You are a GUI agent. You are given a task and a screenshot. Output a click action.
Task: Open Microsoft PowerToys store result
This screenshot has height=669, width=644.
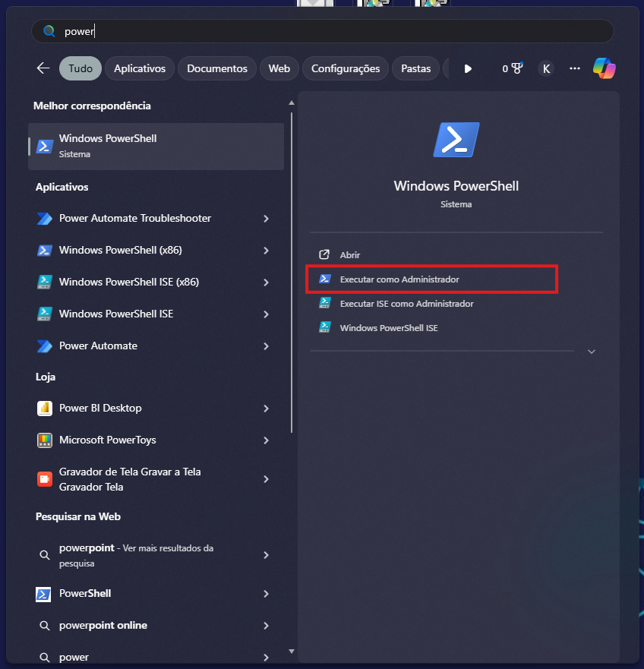(x=107, y=440)
